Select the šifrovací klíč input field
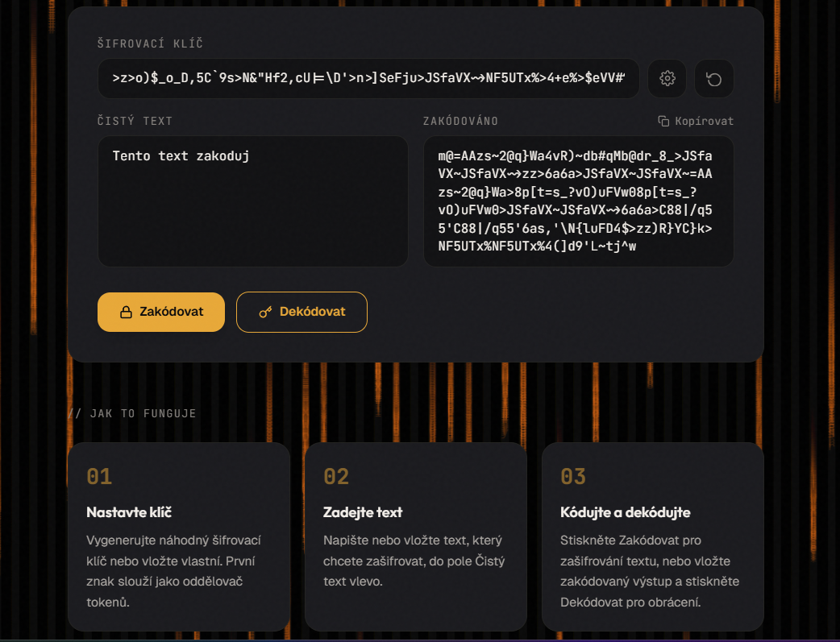The height and width of the screenshot is (642, 840). (x=367, y=78)
